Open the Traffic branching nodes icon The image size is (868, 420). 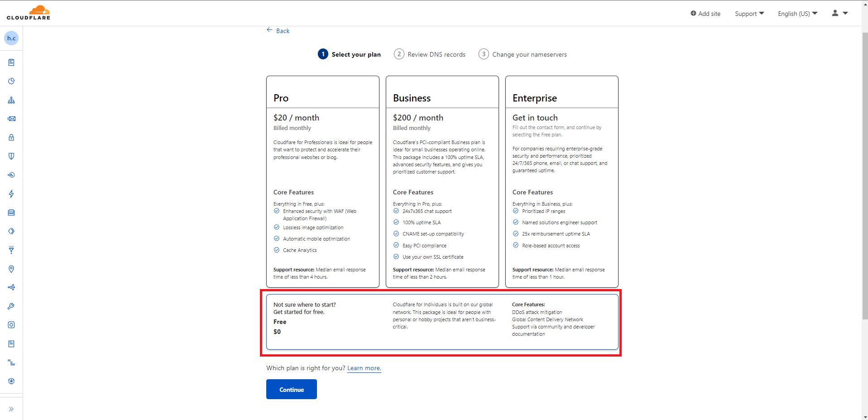tap(11, 287)
